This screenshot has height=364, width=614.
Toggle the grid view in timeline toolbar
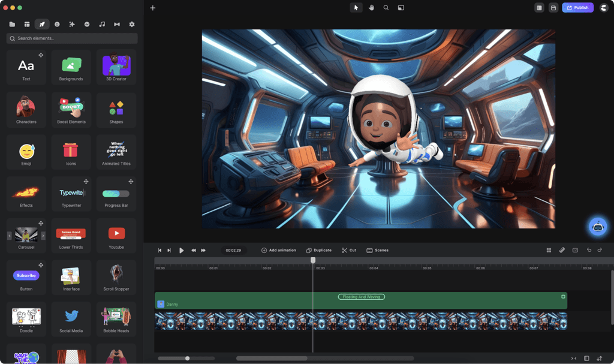click(x=549, y=250)
